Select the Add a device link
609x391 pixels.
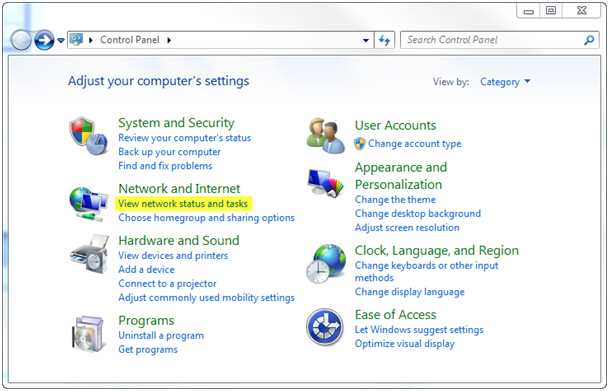[146, 269]
